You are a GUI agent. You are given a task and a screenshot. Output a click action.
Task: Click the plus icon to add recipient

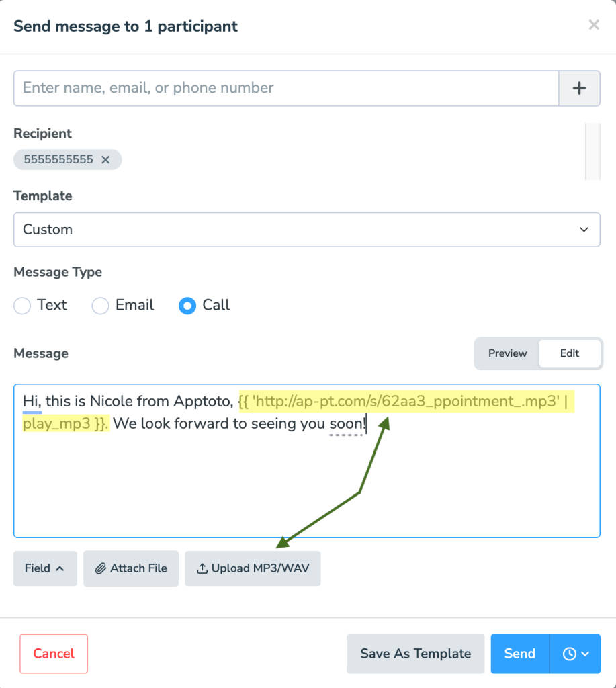(x=579, y=88)
